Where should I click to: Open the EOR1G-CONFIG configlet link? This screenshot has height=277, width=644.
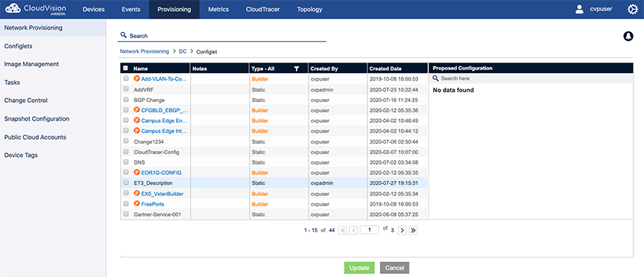click(162, 172)
